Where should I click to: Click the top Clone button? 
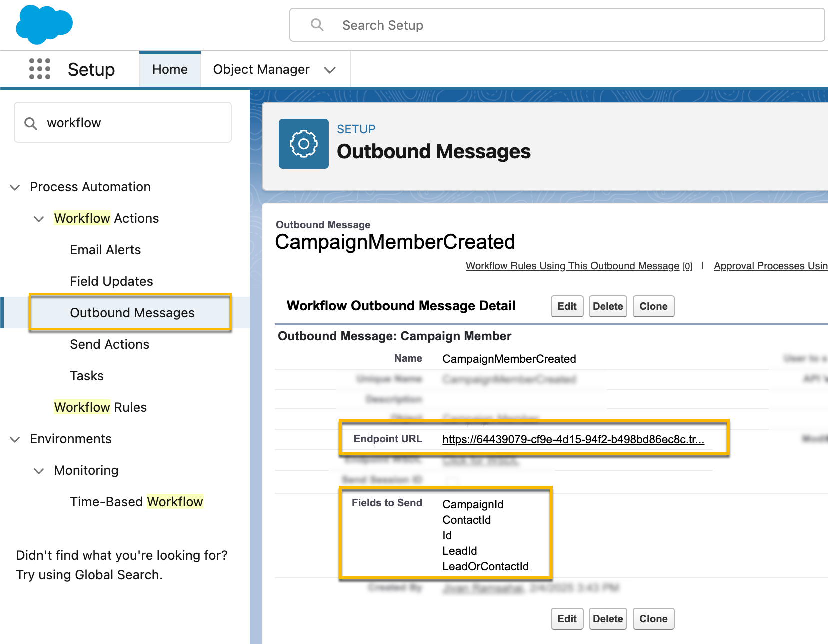click(653, 306)
